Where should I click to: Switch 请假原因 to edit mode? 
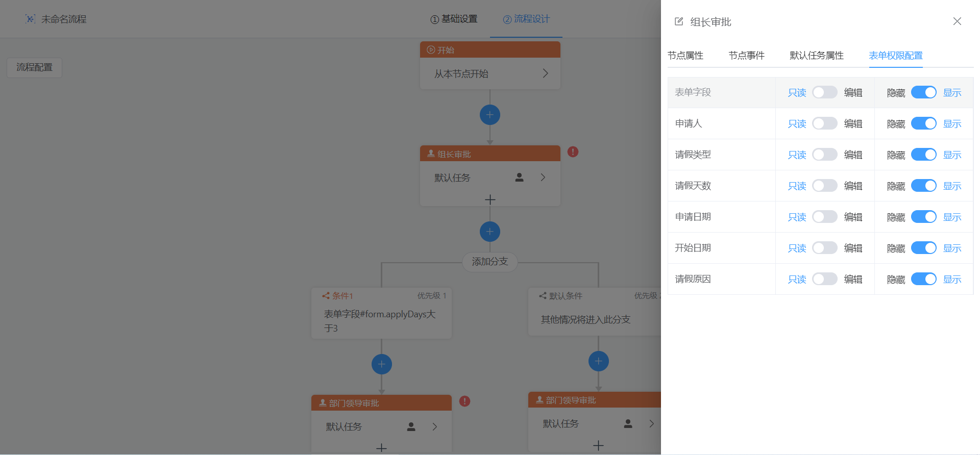click(x=824, y=279)
